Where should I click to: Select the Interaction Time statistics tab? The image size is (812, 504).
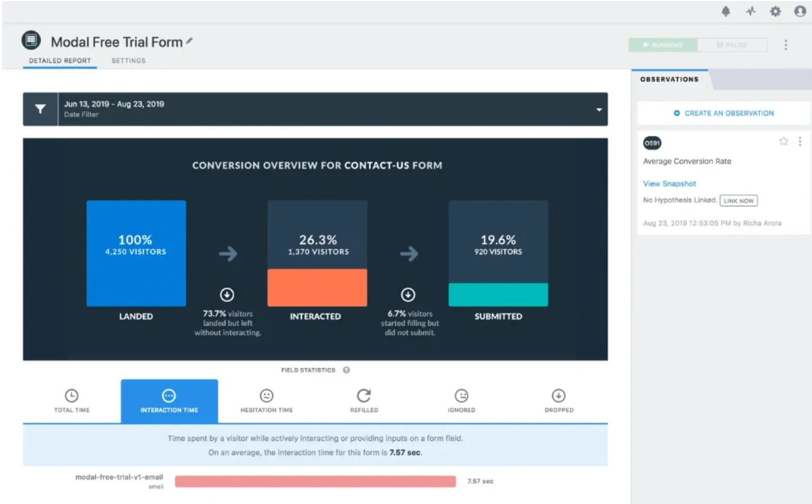(169, 401)
